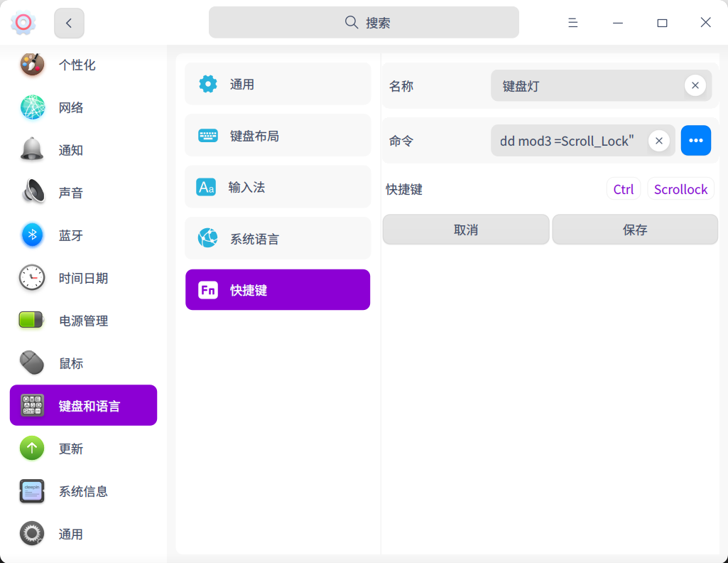Click the System Info icon

coord(32,491)
